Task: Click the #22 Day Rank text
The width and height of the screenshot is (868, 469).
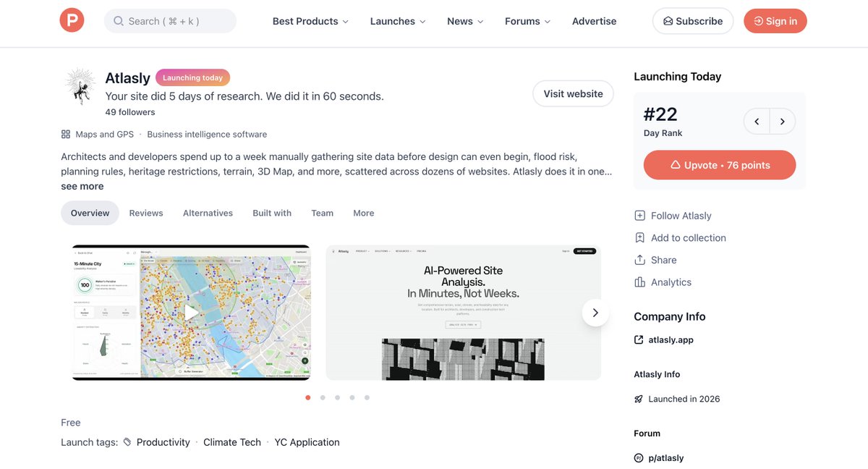Action: click(x=663, y=121)
